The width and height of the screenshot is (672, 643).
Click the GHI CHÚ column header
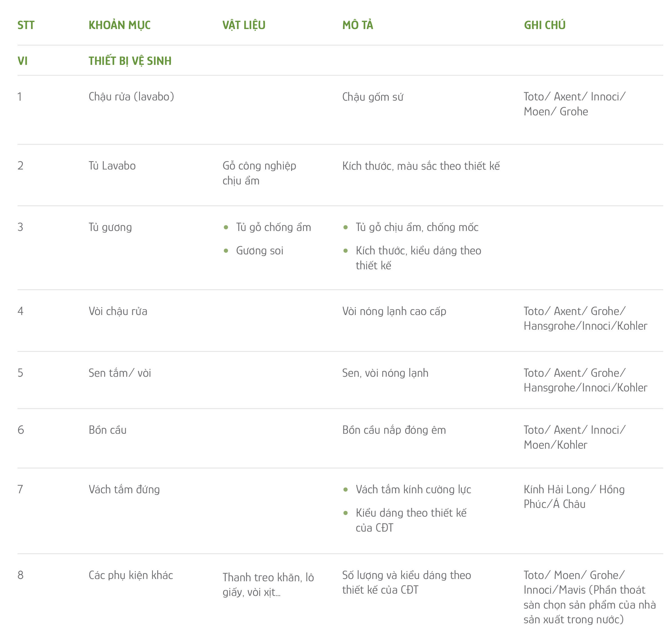(x=544, y=25)
